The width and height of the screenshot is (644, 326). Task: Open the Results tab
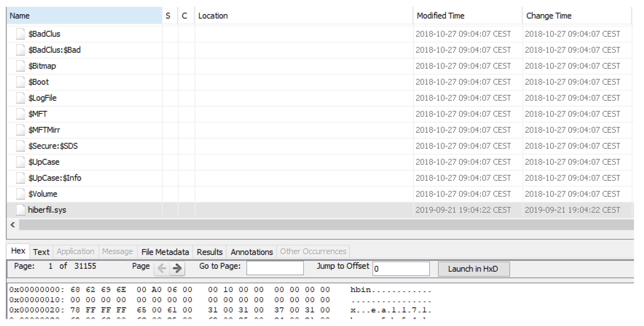pos(209,252)
